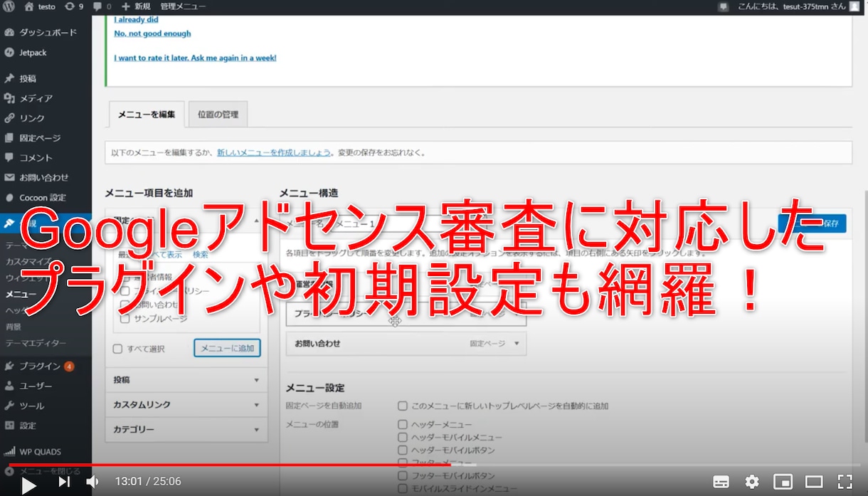The height and width of the screenshot is (496, 868).
Task: Seek on the red video progress bar
Action: (434, 465)
